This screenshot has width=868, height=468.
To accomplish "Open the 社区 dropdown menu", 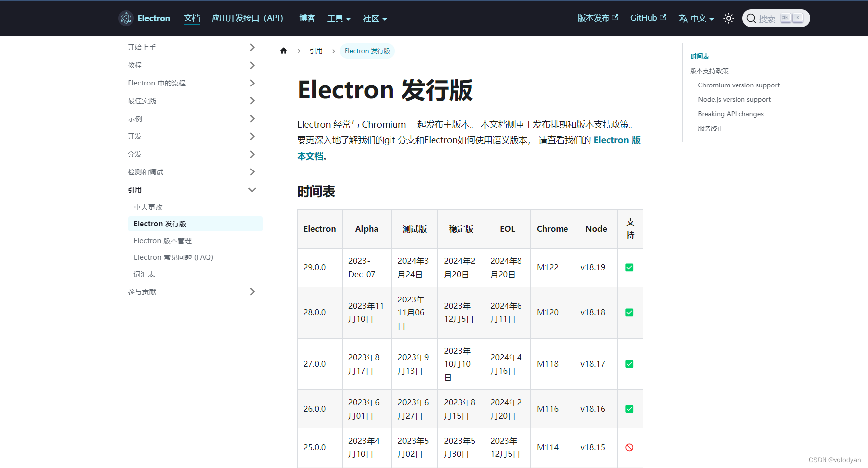I will 375,18.
